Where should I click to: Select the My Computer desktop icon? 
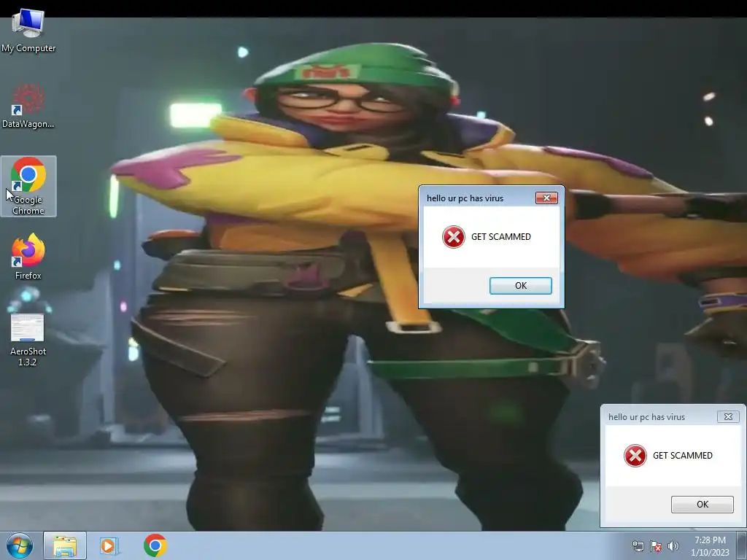[x=28, y=31]
